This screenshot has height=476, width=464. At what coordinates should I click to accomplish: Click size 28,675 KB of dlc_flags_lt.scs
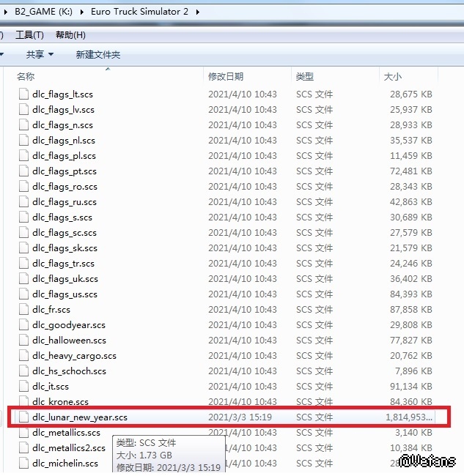(x=411, y=94)
